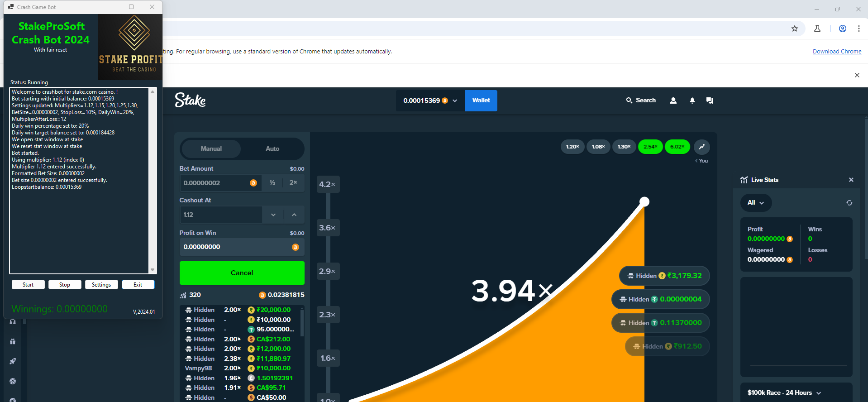Decrease Cashout At with down arrow
This screenshot has height=402, width=868.
point(273,215)
